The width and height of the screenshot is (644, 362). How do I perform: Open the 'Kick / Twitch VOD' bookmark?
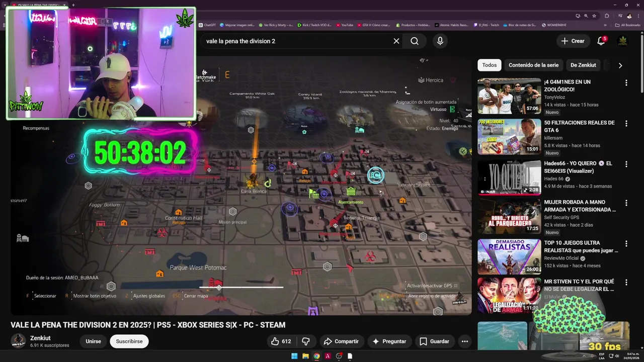pyautogui.click(x=314, y=25)
